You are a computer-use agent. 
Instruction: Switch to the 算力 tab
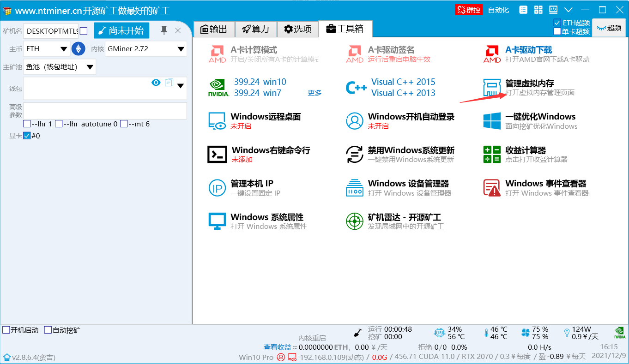point(256,29)
